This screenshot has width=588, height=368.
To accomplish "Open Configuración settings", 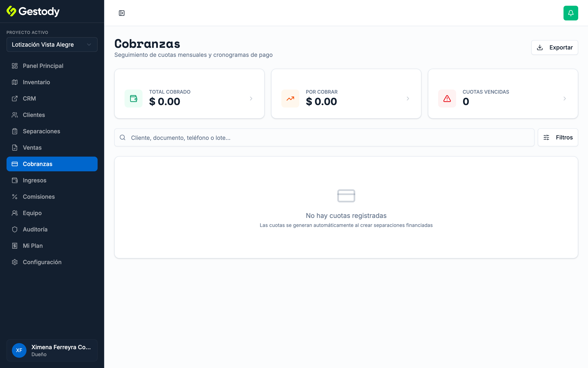I will tap(52, 262).
